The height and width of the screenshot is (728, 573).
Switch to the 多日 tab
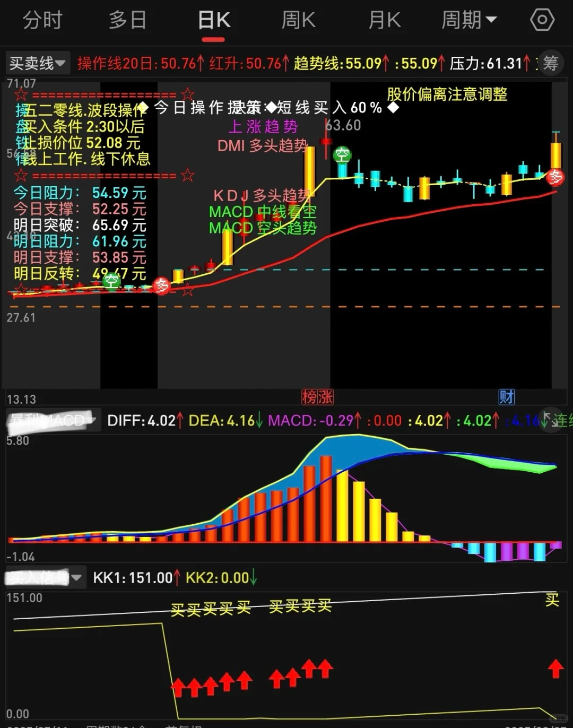pyautogui.click(x=127, y=20)
